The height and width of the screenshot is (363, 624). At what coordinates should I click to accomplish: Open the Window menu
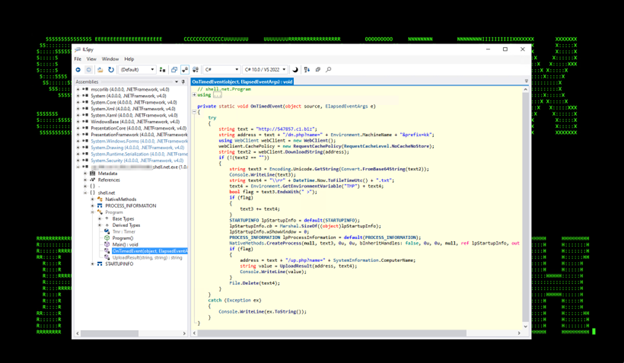click(110, 59)
